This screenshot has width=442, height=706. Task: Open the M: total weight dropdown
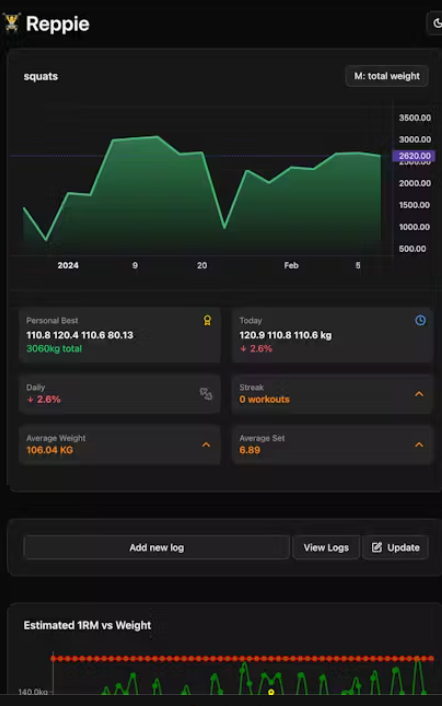coord(387,76)
